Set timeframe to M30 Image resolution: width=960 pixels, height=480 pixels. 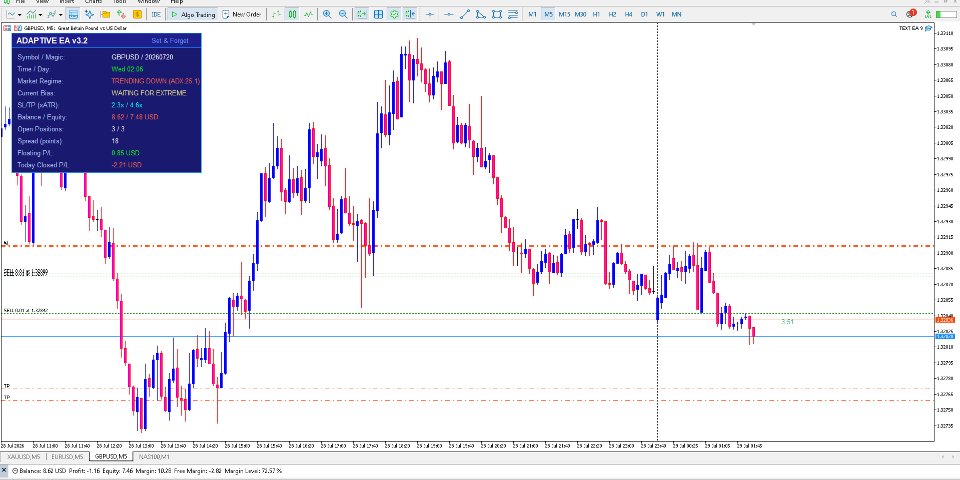coord(580,14)
